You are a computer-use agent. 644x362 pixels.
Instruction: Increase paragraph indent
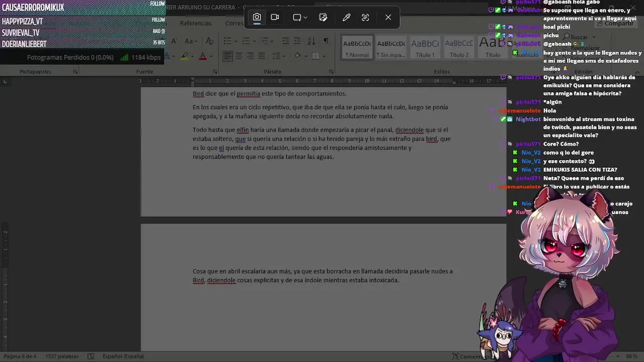[x=297, y=41]
